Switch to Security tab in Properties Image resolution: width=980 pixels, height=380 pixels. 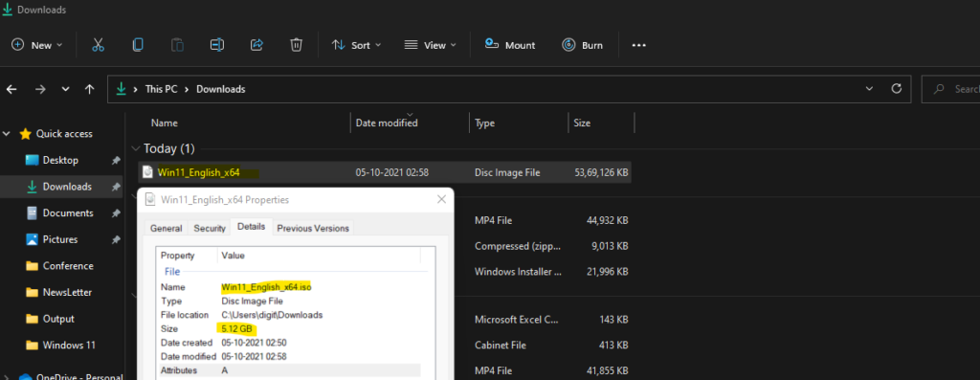(210, 228)
